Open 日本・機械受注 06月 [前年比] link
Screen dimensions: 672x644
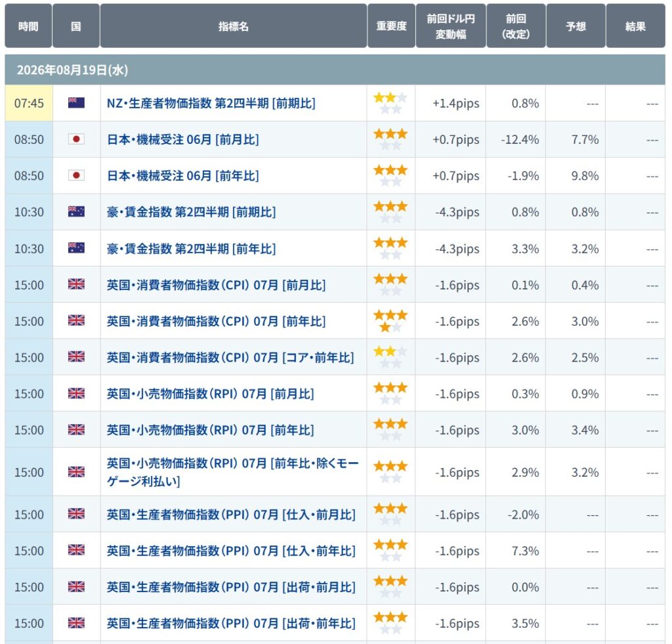pyautogui.click(x=182, y=176)
